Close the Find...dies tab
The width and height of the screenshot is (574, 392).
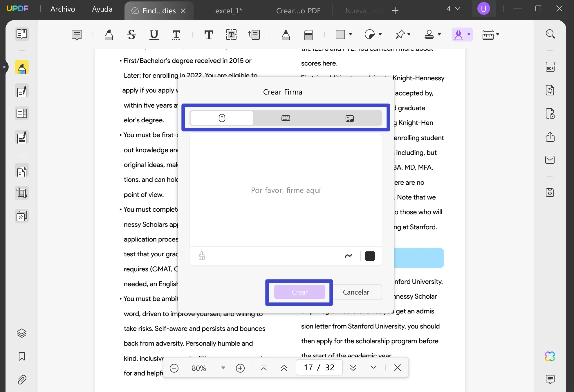pyautogui.click(x=183, y=11)
